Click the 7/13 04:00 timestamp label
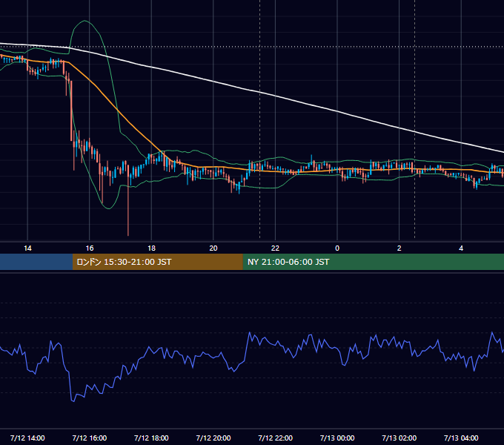The height and width of the screenshot is (445, 504). [x=461, y=438]
